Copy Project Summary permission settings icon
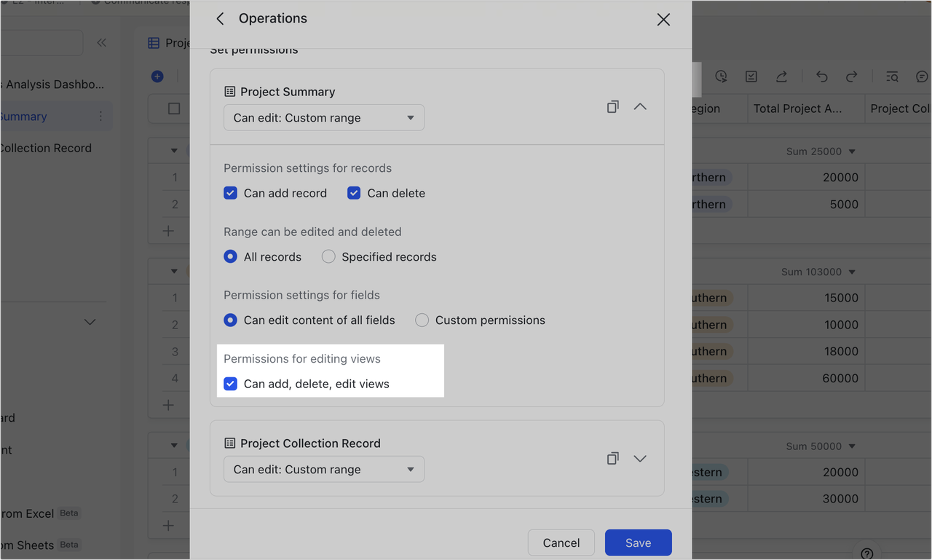 (613, 106)
